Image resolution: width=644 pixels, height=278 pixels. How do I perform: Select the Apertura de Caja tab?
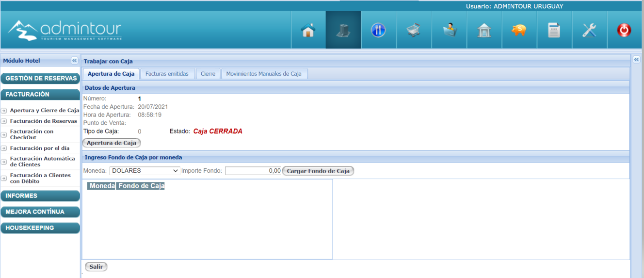(x=111, y=74)
